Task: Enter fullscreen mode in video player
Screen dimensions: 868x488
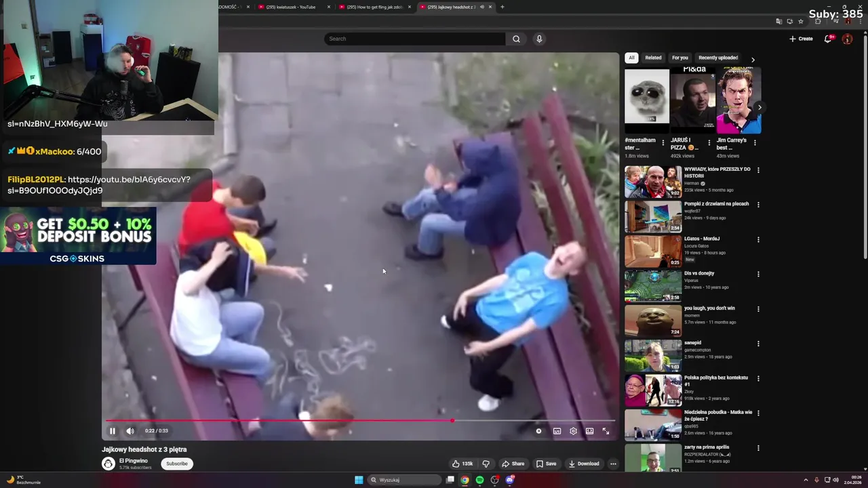Action: tap(606, 431)
